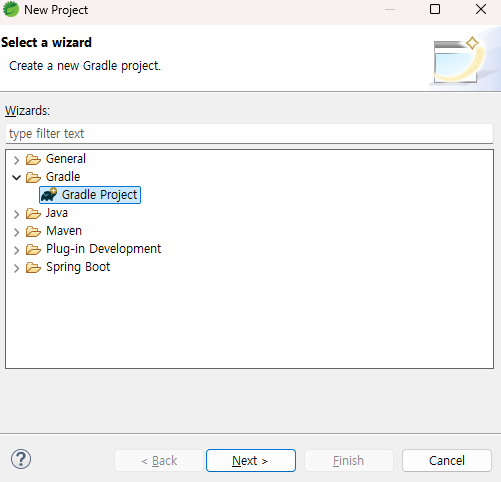Image resolution: width=501 pixels, height=482 pixels.
Task: Expand the Java category
Action: (16, 214)
